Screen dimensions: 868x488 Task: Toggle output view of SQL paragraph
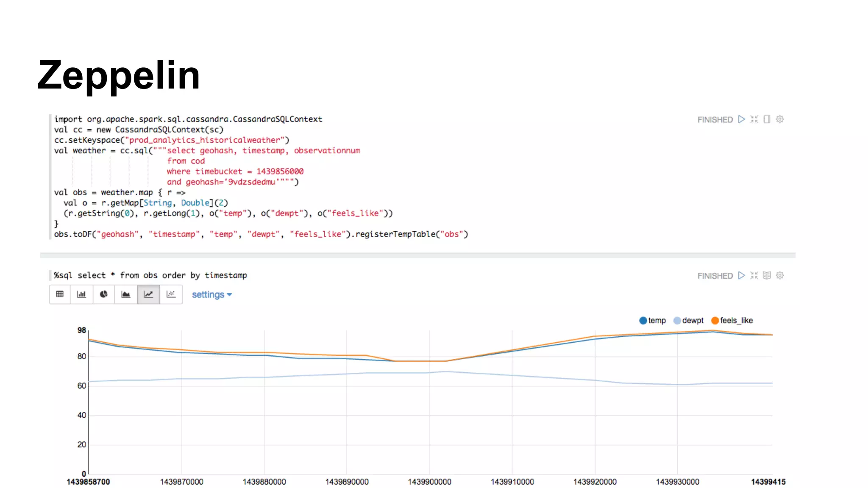[x=767, y=276]
